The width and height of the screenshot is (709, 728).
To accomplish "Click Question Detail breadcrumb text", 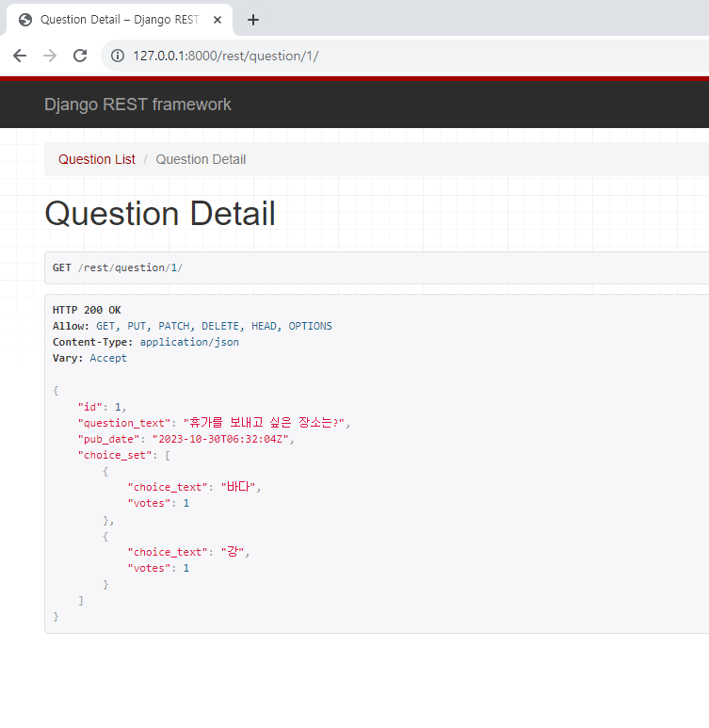I will pyautogui.click(x=201, y=159).
